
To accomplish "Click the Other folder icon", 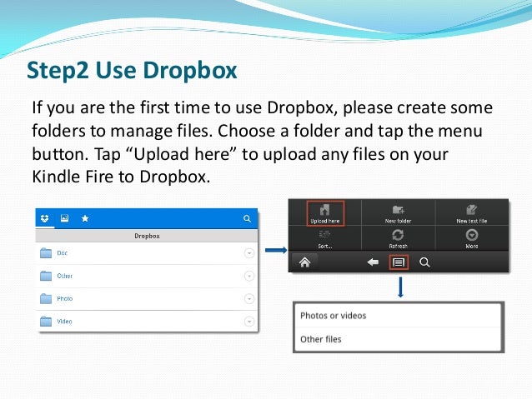I will [46, 276].
